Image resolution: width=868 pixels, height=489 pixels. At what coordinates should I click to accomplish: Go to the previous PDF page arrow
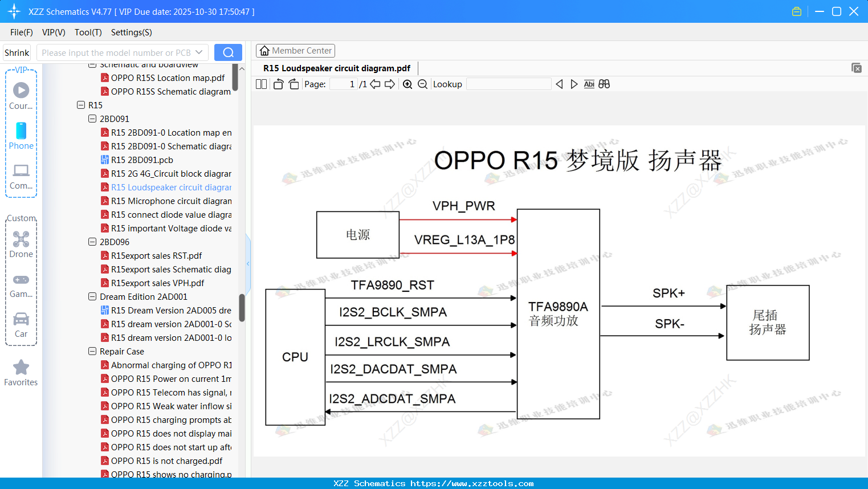[x=375, y=84]
